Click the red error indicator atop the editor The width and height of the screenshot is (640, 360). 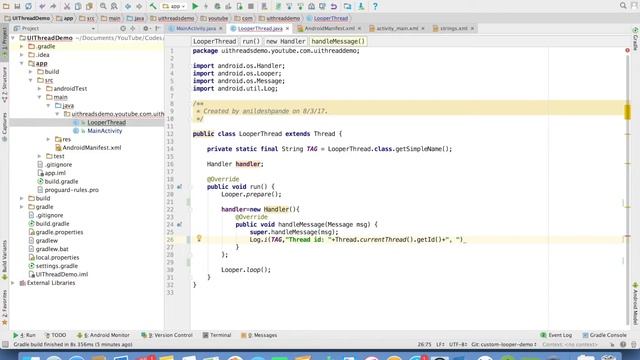click(627, 50)
